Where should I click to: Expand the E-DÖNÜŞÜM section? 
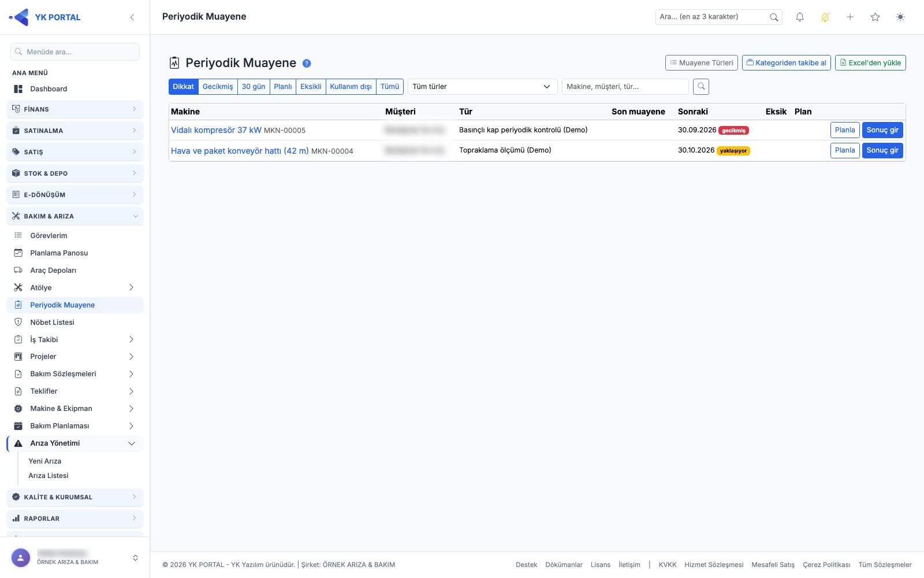coord(75,195)
